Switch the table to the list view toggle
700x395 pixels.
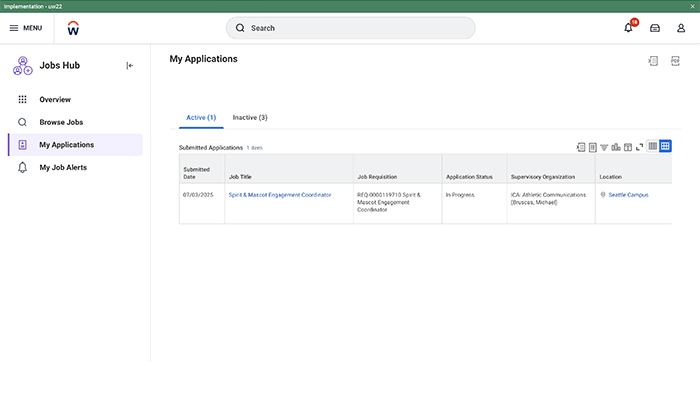(653, 146)
